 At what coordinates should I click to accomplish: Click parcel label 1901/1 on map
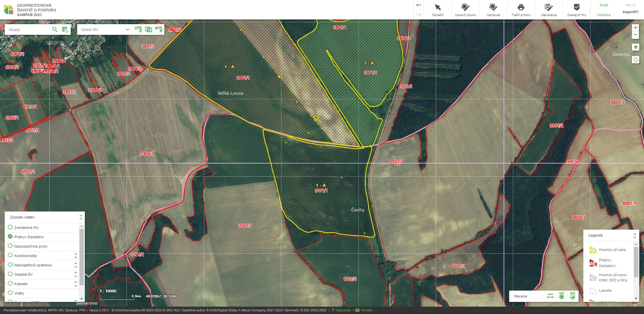click(370, 73)
